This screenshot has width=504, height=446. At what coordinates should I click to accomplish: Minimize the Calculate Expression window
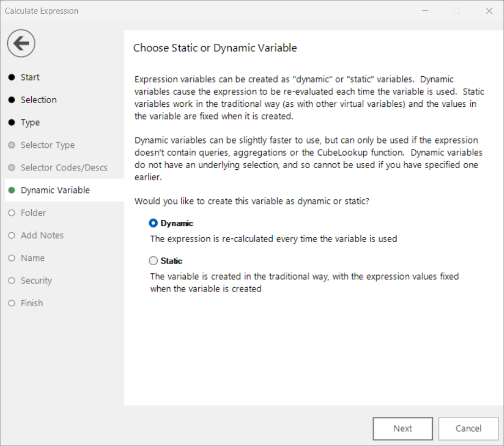(x=425, y=11)
